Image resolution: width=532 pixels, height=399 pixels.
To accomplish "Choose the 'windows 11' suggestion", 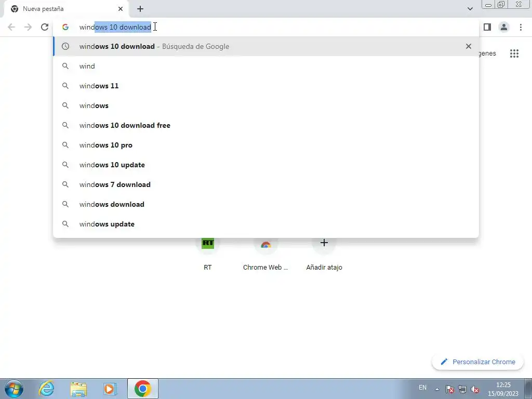I will [266, 86].
